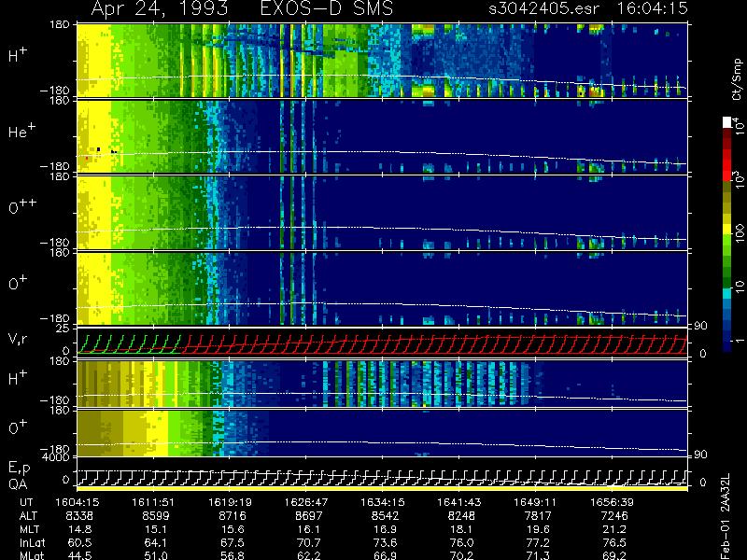
Task: Select UT tick value "1656:39"
Action: (x=613, y=502)
